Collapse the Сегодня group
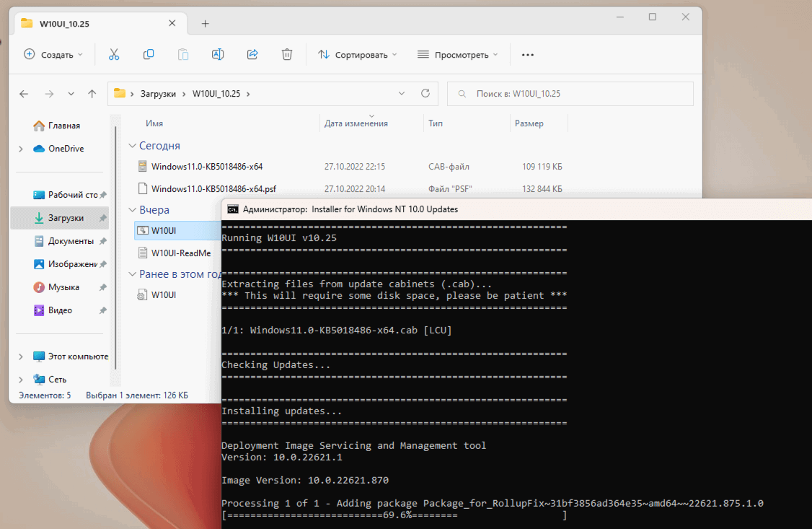This screenshot has width=812, height=529. coord(133,146)
